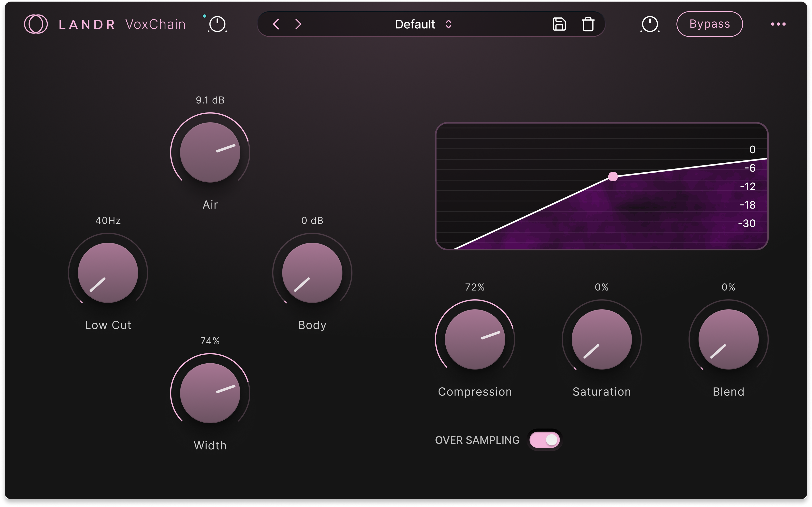The width and height of the screenshot is (812, 507).
Task: Open the Default preset dropdown
Action: (415, 24)
